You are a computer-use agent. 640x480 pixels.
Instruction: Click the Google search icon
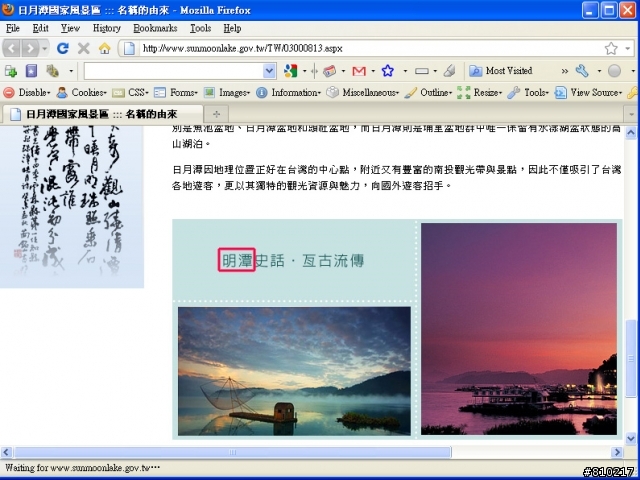point(291,71)
